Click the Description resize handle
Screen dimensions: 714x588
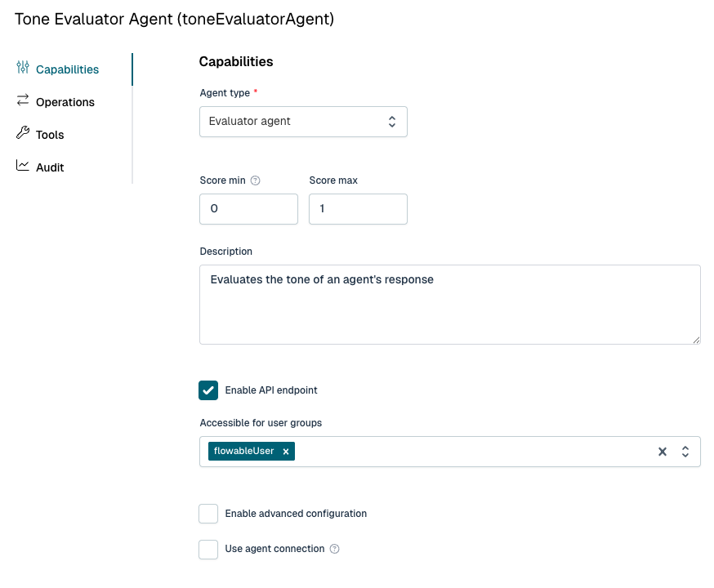pos(696,340)
